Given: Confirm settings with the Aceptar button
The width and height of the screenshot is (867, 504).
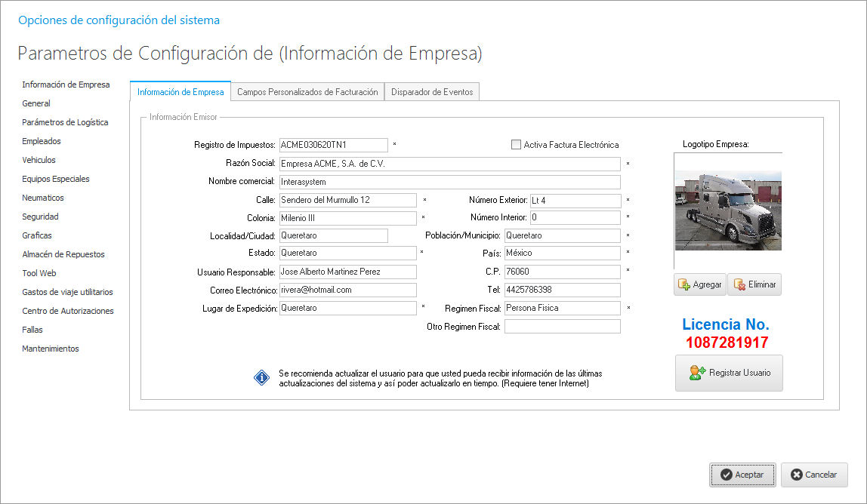Looking at the screenshot, I should pyautogui.click(x=742, y=475).
